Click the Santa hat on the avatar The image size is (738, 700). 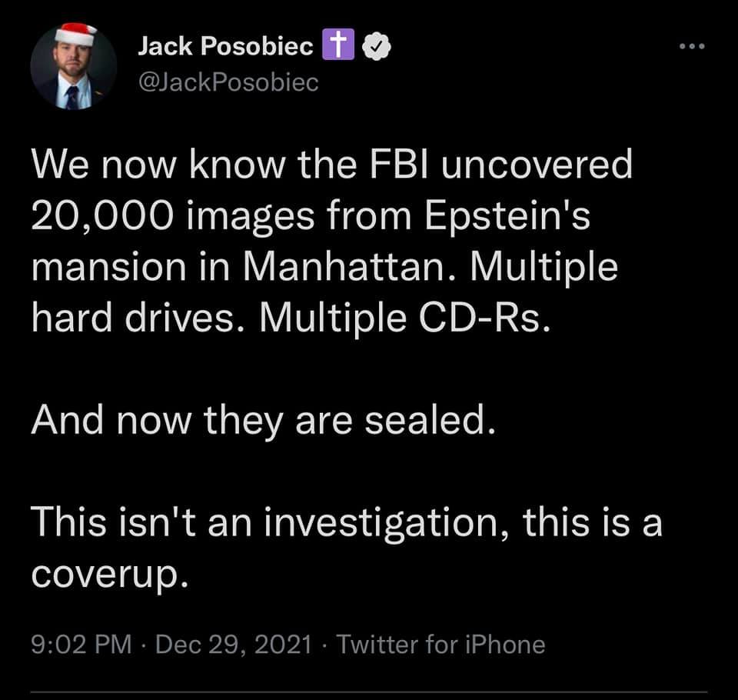(x=75, y=33)
